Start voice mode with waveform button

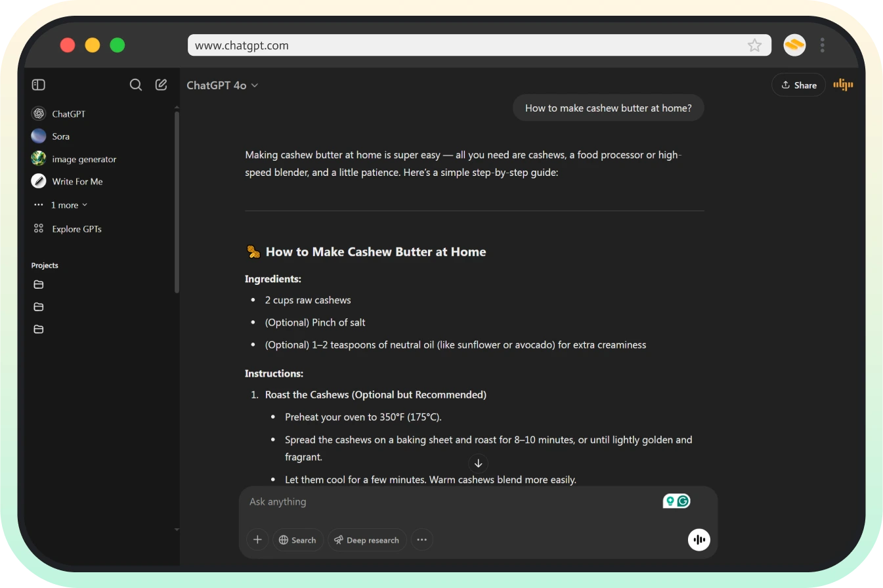click(699, 539)
